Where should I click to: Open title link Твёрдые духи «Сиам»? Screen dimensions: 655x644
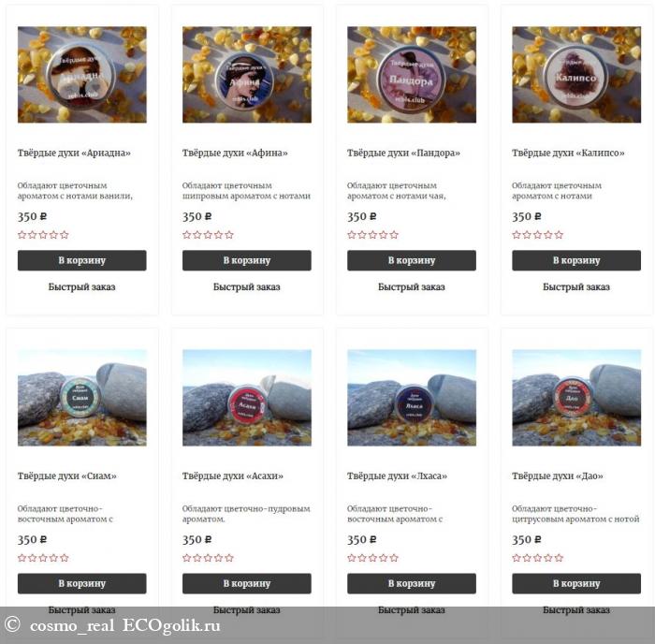click(66, 476)
